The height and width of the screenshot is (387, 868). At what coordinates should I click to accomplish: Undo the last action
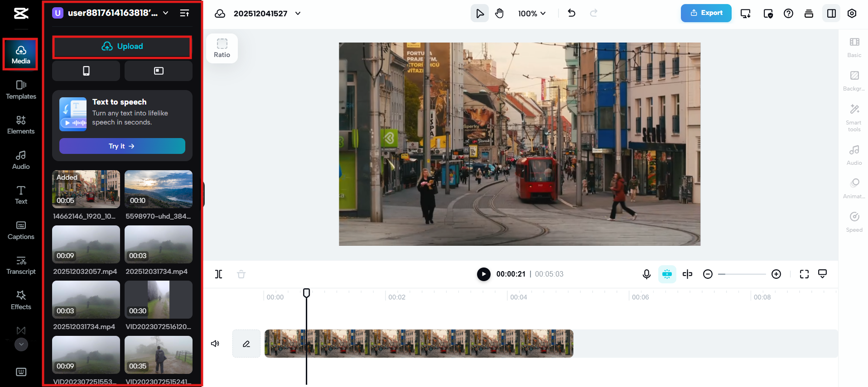(x=572, y=13)
